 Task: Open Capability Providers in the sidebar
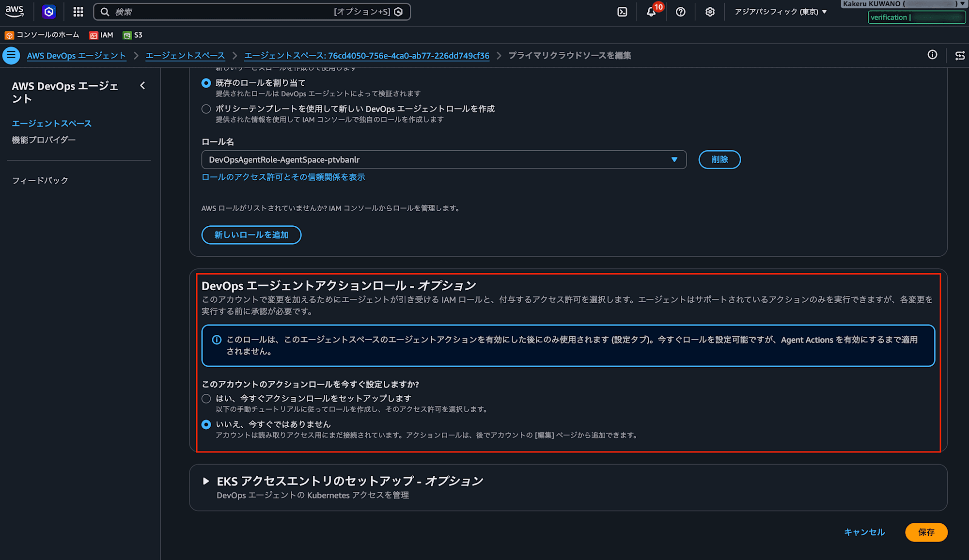pos(44,140)
